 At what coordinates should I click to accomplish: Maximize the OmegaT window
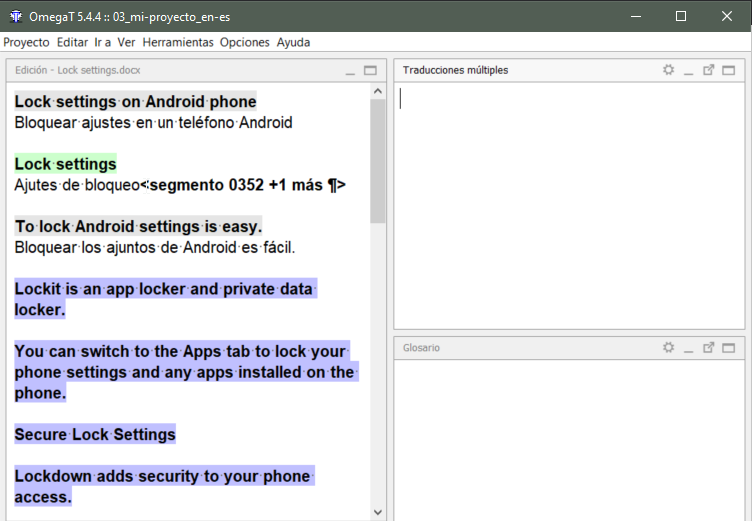(681, 16)
